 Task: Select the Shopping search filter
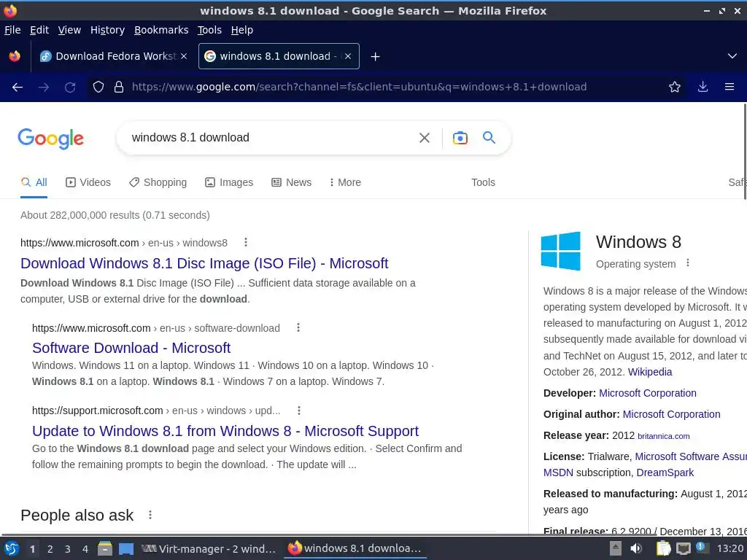[x=158, y=182]
